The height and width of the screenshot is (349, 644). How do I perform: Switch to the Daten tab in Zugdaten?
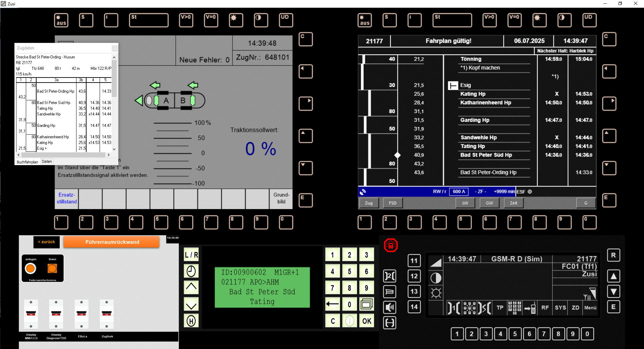(47, 161)
